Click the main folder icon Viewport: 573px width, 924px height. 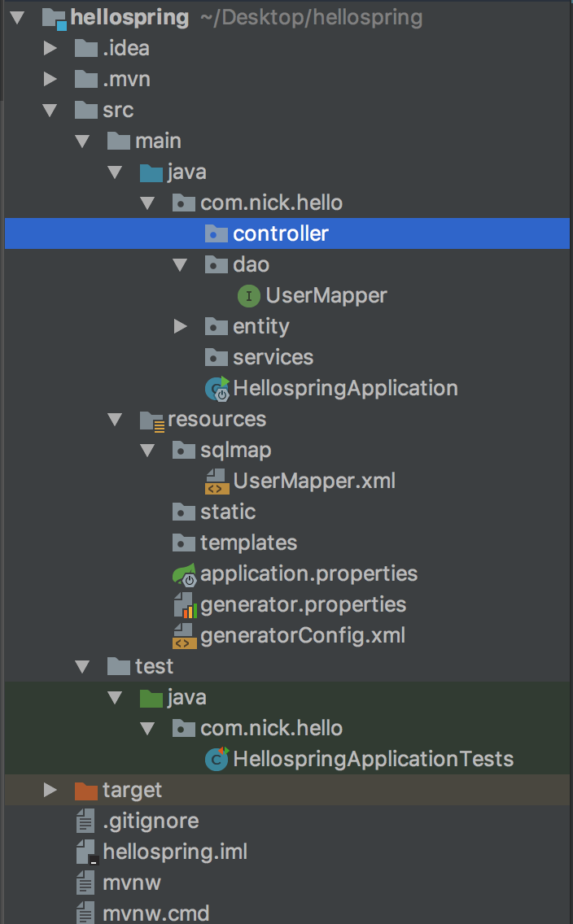pyautogui.click(x=119, y=141)
